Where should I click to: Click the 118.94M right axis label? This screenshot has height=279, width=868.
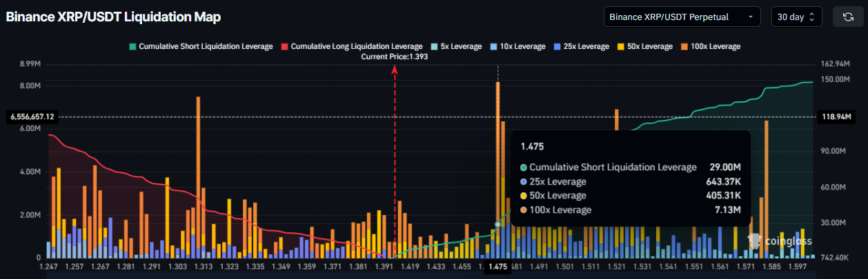click(836, 117)
